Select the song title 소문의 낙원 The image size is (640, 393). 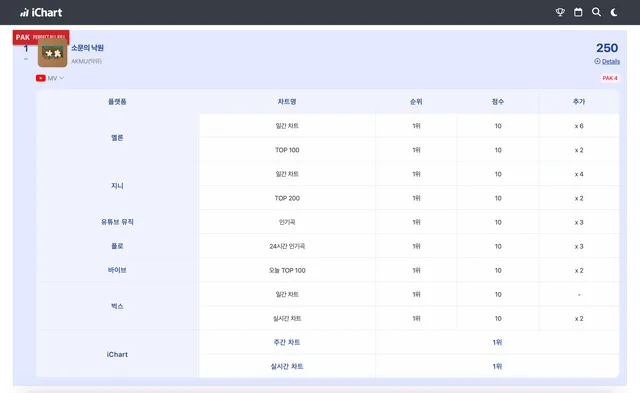coord(87,48)
